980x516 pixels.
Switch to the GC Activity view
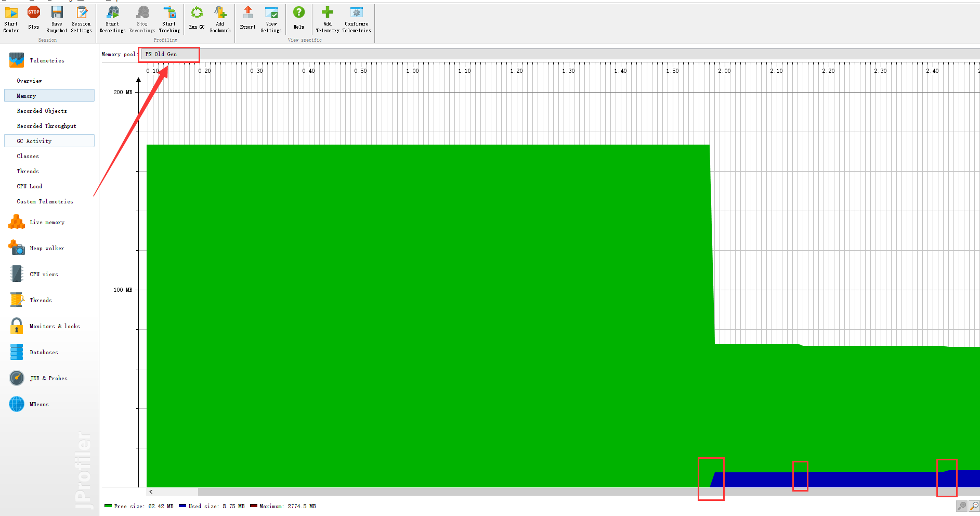coord(34,140)
